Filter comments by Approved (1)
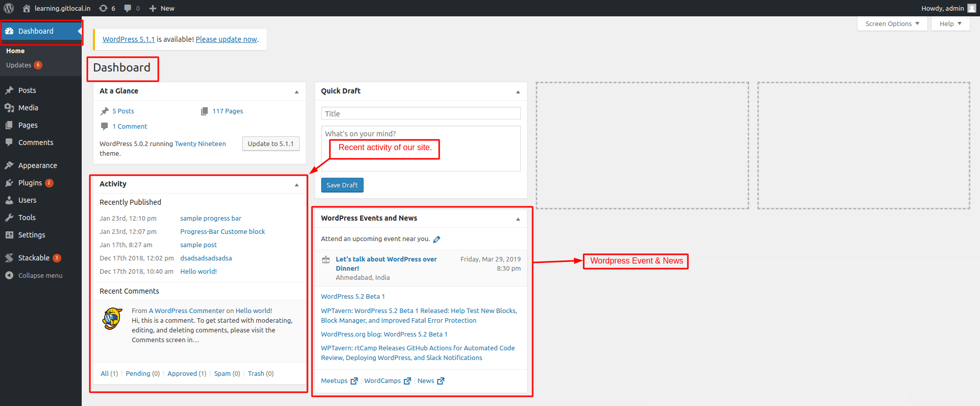The width and height of the screenshot is (980, 406). [x=187, y=374]
